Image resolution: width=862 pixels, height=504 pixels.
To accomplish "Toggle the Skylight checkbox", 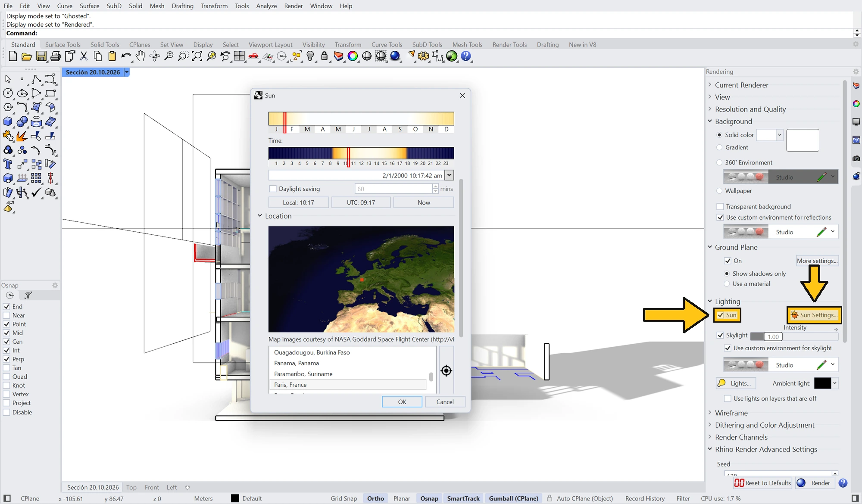I will tap(720, 335).
